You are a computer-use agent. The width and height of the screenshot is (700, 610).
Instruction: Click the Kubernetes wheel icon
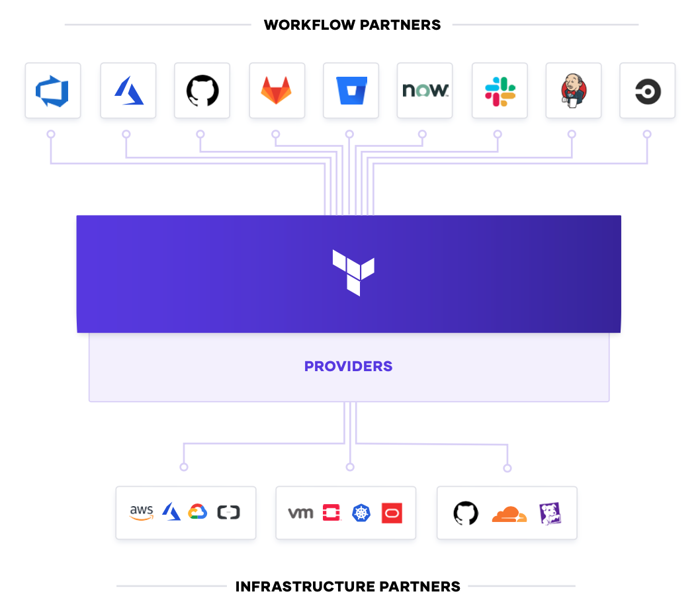pos(361,513)
